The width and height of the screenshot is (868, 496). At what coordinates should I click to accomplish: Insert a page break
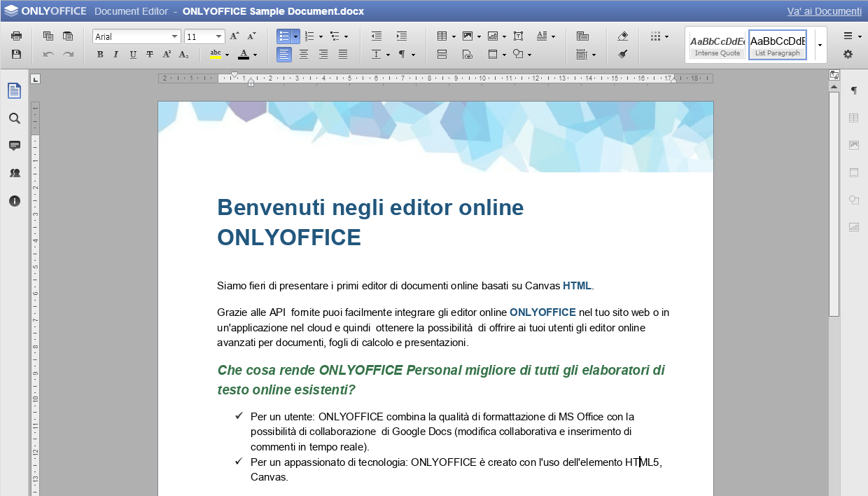442,54
